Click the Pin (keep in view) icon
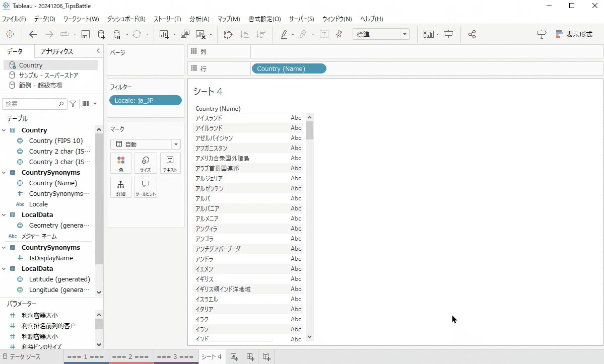604x364 pixels. [339, 34]
